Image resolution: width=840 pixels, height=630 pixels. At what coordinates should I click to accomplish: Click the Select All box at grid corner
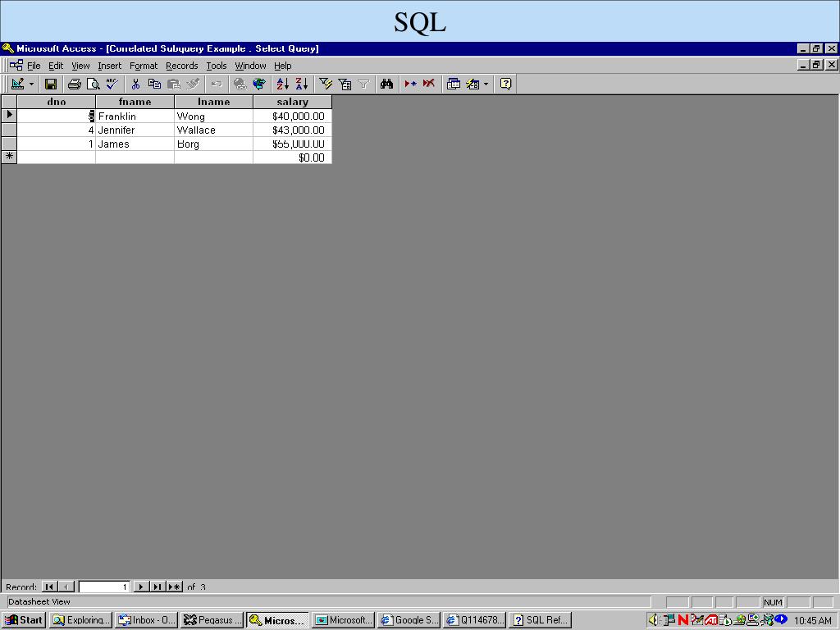(x=9, y=102)
